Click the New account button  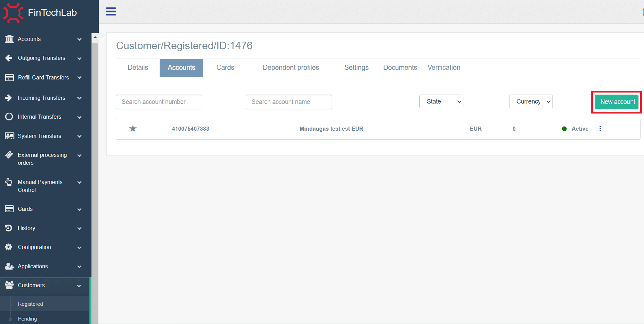click(617, 102)
